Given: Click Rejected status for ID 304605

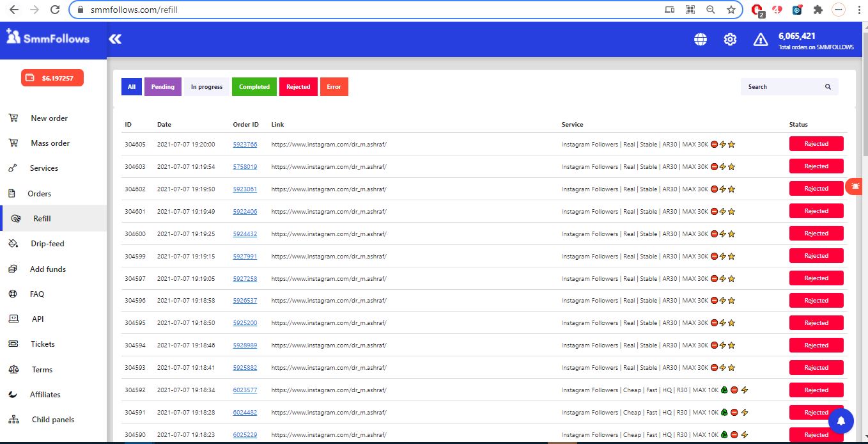Looking at the screenshot, I should click(x=816, y=144).
